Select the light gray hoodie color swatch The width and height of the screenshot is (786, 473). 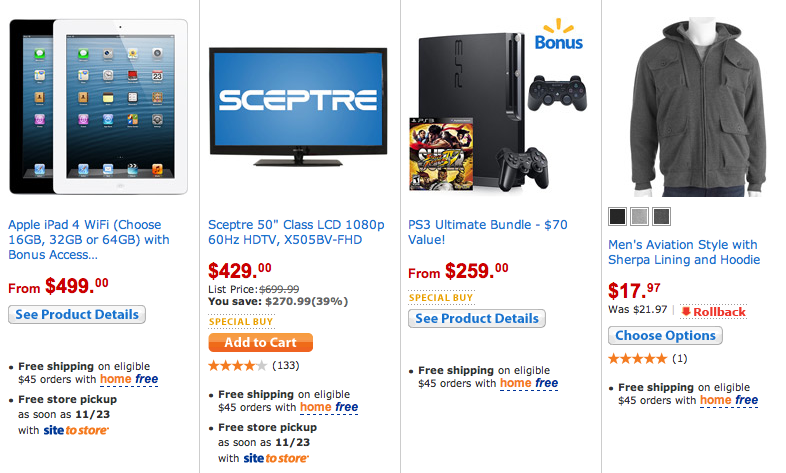[639, 216]
